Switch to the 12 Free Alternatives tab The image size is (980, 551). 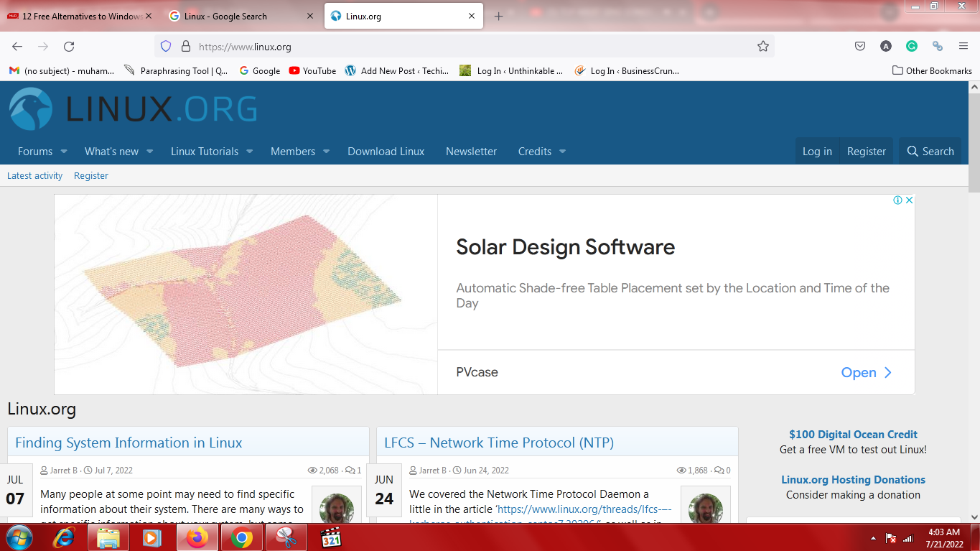coord(80,16)
